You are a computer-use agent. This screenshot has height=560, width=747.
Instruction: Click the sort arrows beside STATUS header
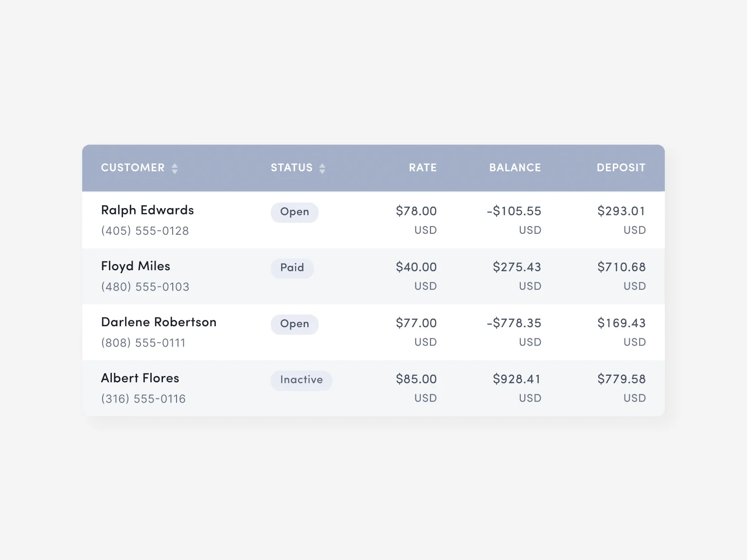click(x=322, y=168)
